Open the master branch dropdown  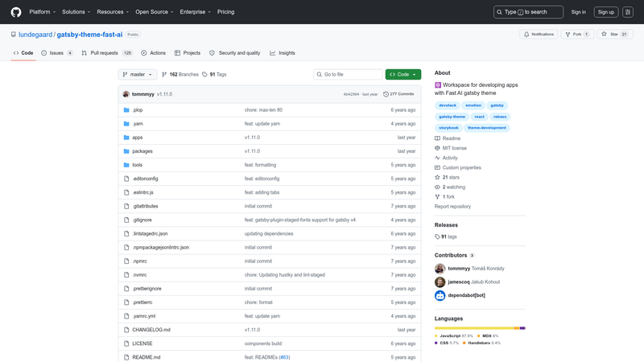138,74
